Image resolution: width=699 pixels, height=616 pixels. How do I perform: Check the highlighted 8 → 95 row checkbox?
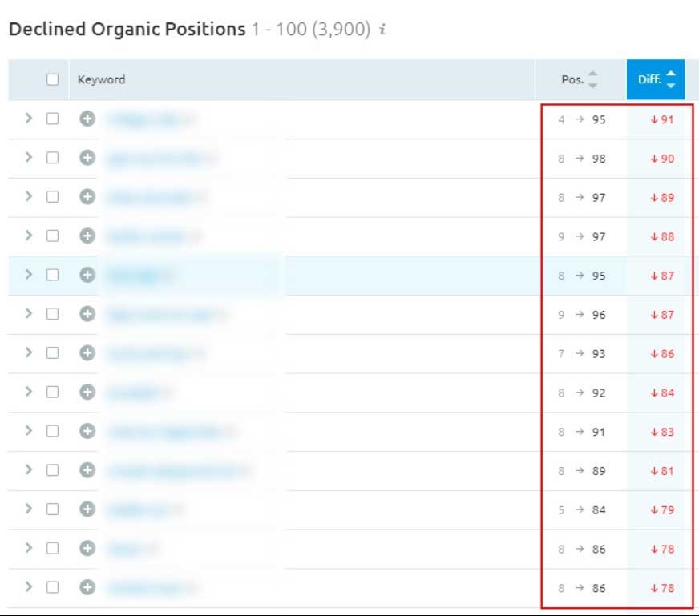pos(53,275)
